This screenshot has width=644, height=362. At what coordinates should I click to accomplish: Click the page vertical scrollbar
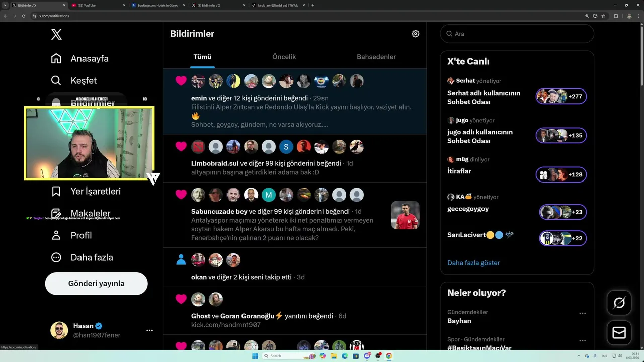[641, 55]
